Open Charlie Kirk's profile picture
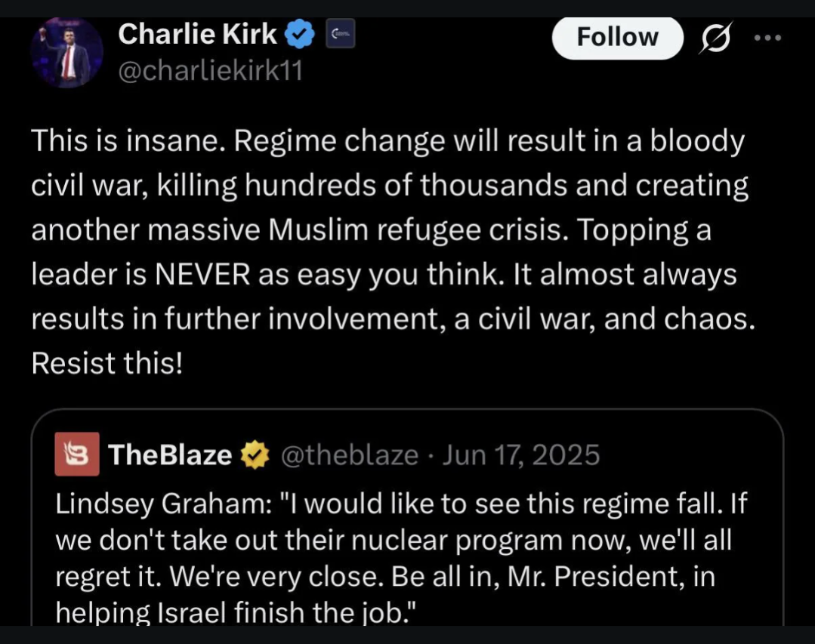Viewport: 815px width, 644px height. point(66,53)
